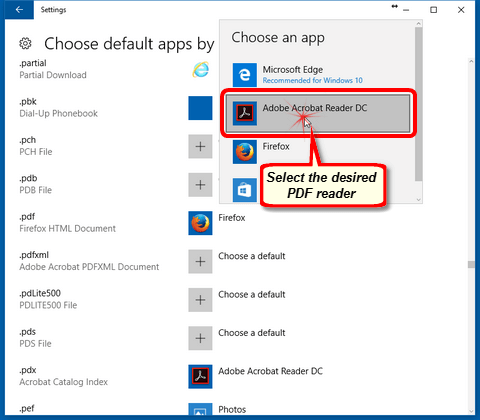Select the Adobe Acrobat Reader icon in the chooser

click(245, 113)
